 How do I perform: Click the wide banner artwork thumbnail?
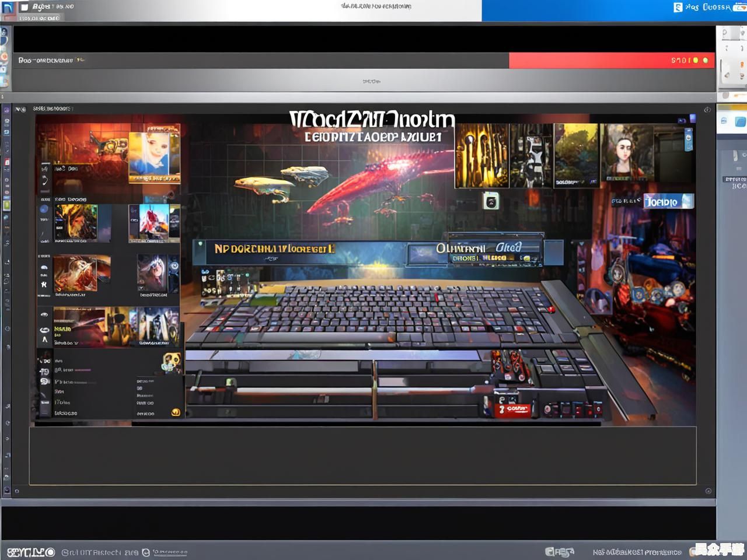point(117,327)
